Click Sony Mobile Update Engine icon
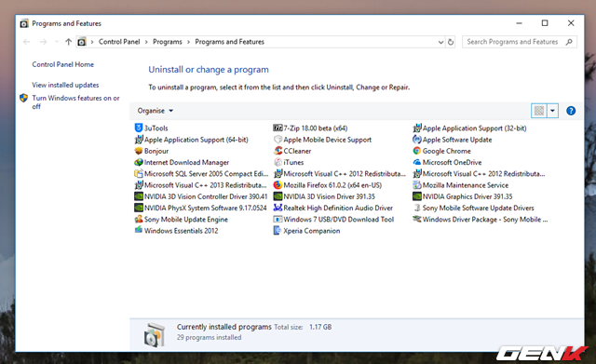596x364 pixels. pos(139,219)
